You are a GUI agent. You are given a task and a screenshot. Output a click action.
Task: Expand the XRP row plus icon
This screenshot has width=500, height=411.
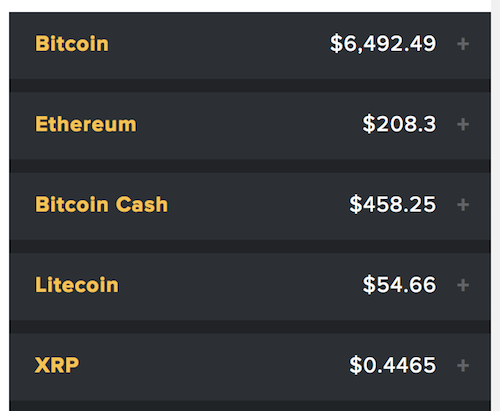point(463,366)
